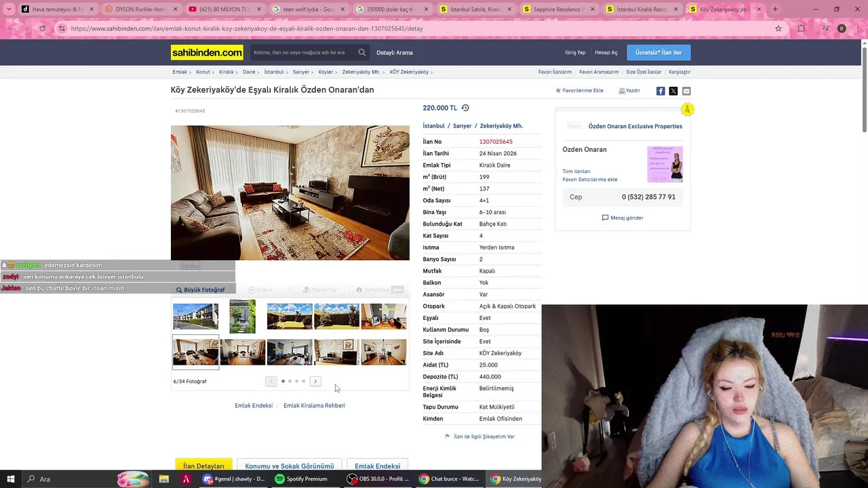Open the sahibinden.com logo home link
The width and height of the screenshot is (868, 488).
click(207, 52)
